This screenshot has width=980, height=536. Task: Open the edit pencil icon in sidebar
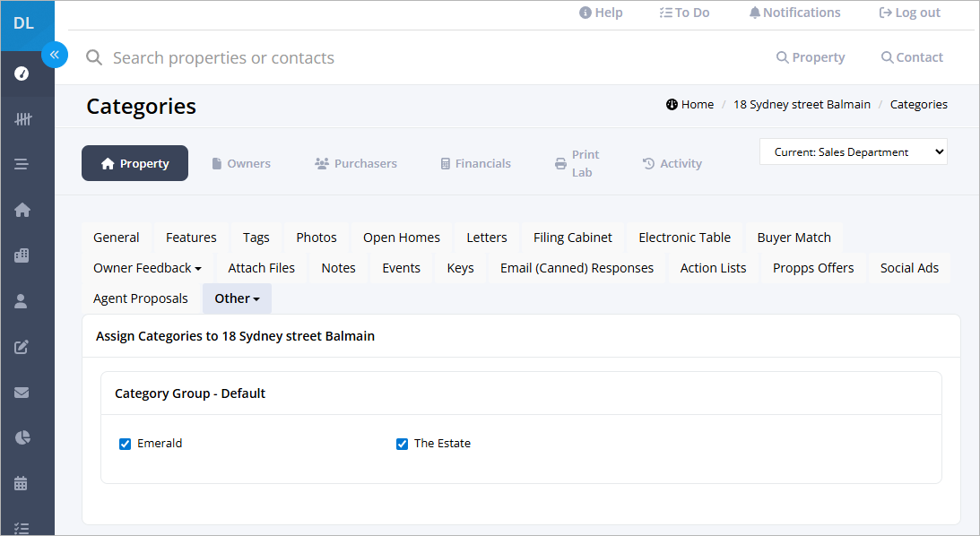[22, 347]
